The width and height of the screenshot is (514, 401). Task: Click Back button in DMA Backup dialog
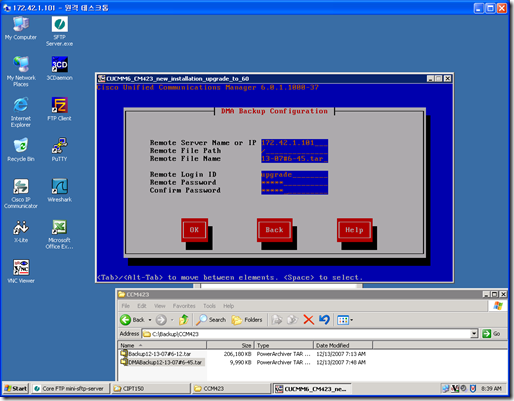pyautogui.click(x=274, y=230)
